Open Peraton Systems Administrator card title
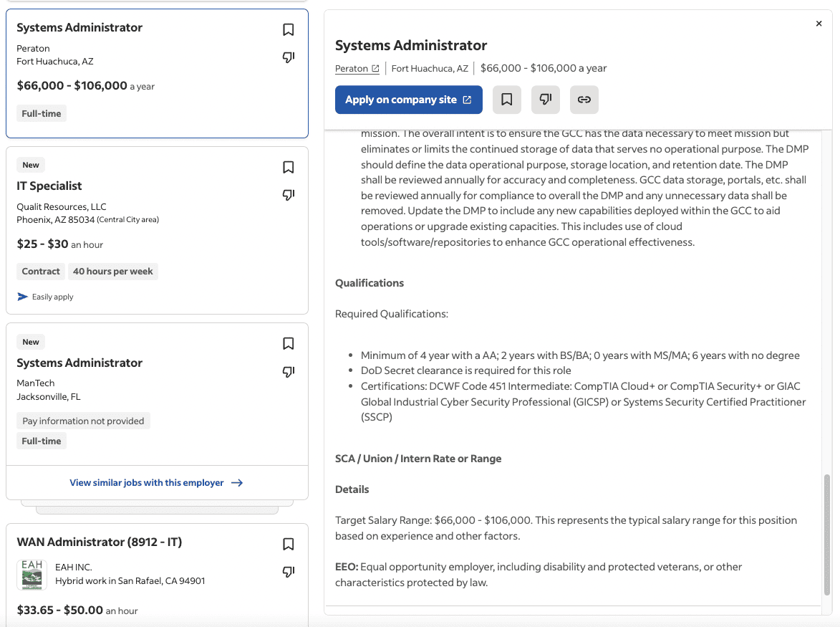The height and width of the screenshot is (627, 840). 79,27
